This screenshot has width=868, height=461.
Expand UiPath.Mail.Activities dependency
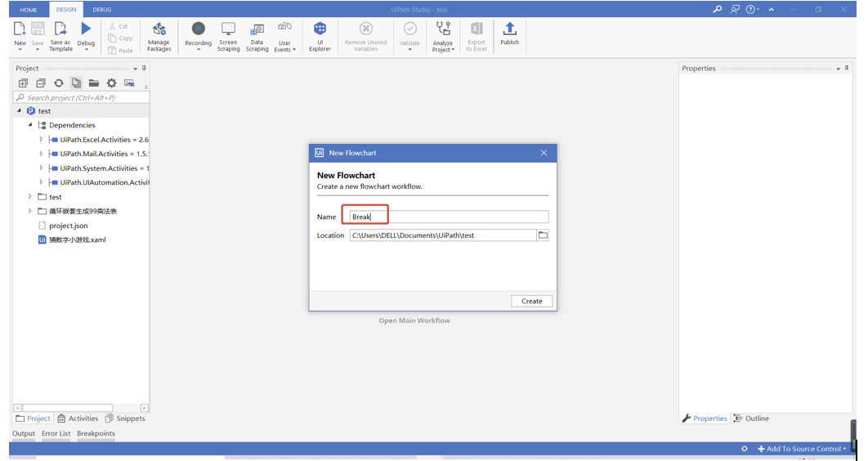click(x=41, y=154)
